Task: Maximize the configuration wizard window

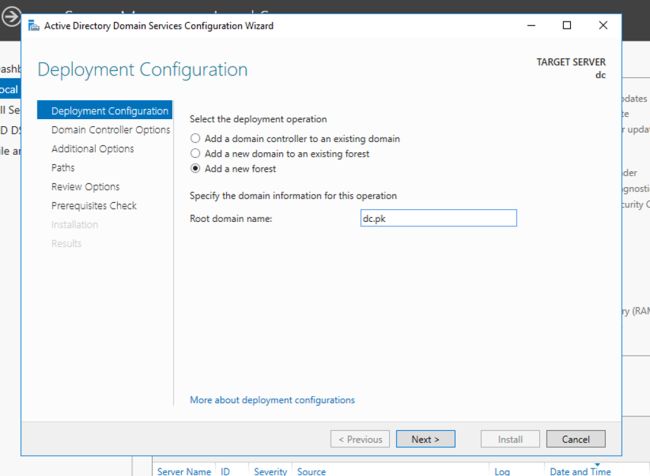Action: [567, 26]
